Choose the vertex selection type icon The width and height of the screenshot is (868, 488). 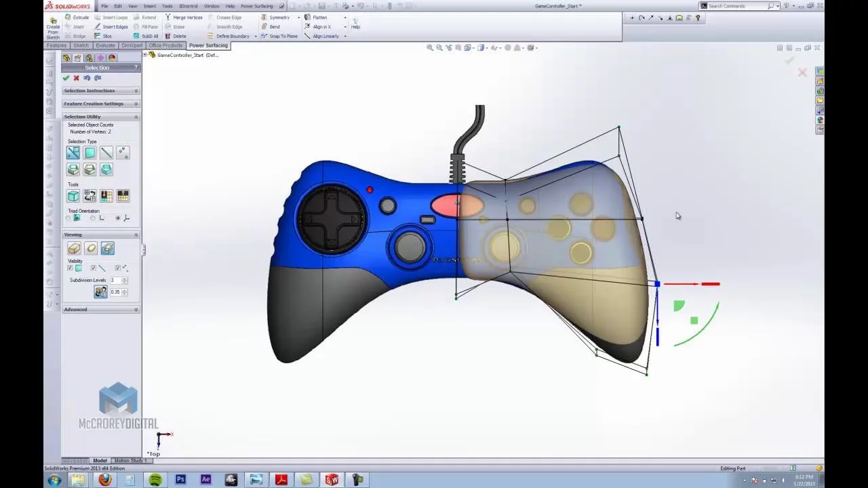click(x=123, y=153)
